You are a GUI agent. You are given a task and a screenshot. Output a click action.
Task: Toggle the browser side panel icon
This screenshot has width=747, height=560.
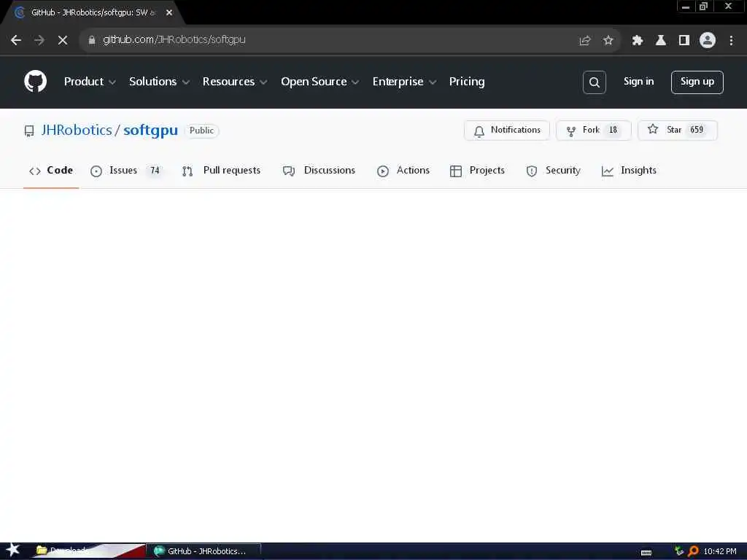(x=684, y=41)
